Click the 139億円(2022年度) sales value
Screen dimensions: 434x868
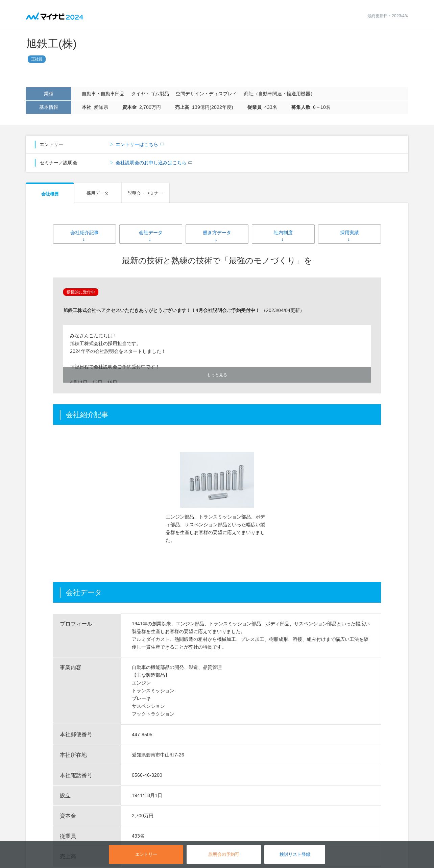pos(213,107)
